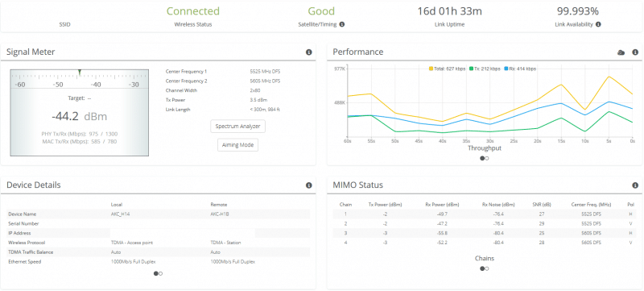Click info icon beside Satellite/Timing
The height and width of the screenshot is (291, 644).
[x=342, y=24]
